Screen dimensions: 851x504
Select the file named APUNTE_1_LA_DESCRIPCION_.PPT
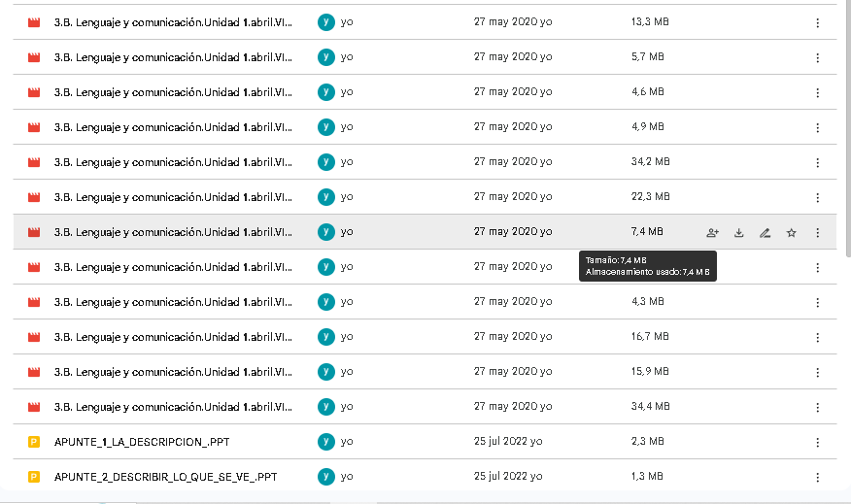tap(142, 442)
